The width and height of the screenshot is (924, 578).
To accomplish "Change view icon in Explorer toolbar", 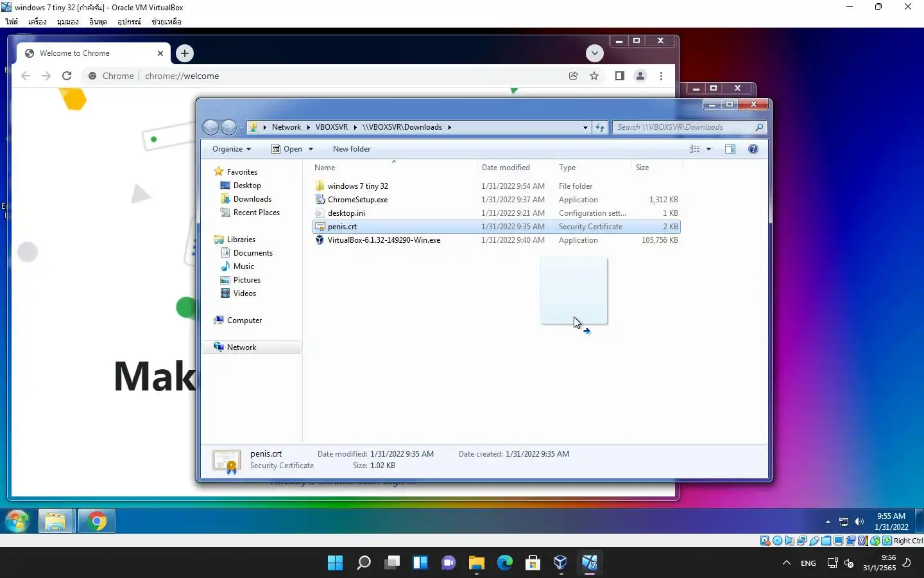I will coord(694,149).
